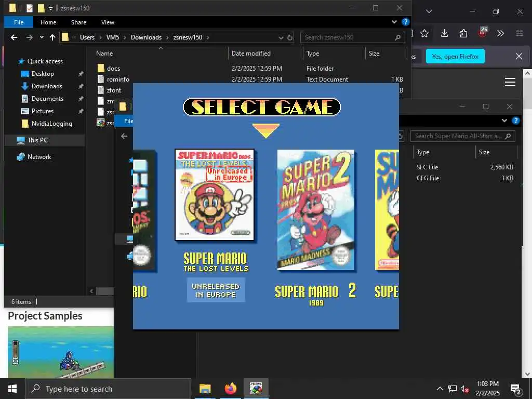Open Desktop in the navigation pane
Screen dimensions: 532x399
tap(43, 74)
